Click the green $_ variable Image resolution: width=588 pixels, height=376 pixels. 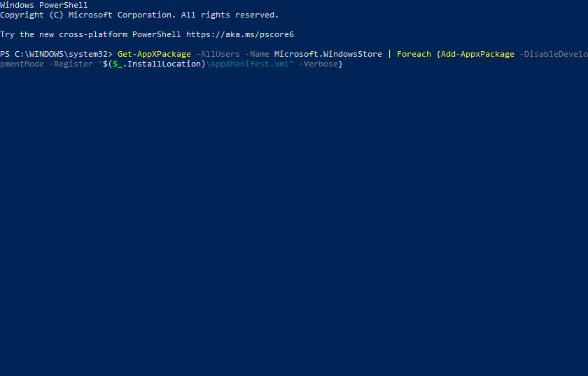click(117, 64)
